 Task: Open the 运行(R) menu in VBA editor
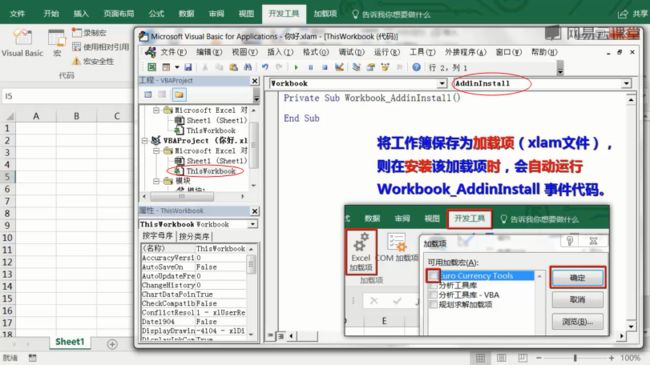click(387, 52)
